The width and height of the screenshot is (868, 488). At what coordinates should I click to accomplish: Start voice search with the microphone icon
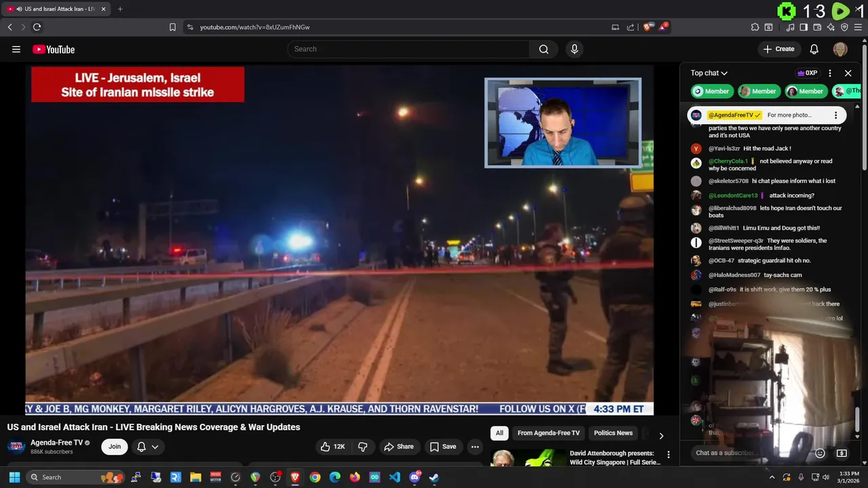click(x=574, y=49)
